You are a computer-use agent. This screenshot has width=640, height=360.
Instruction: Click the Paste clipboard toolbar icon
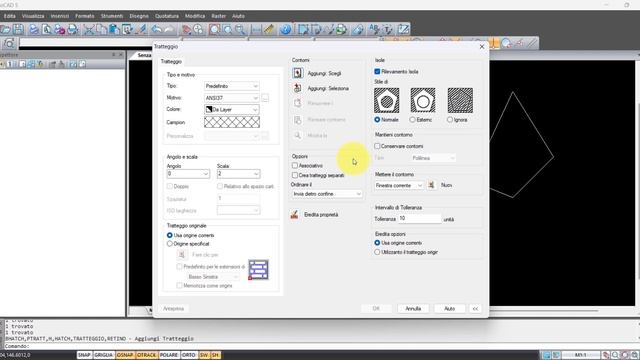(x=114, y=29)
